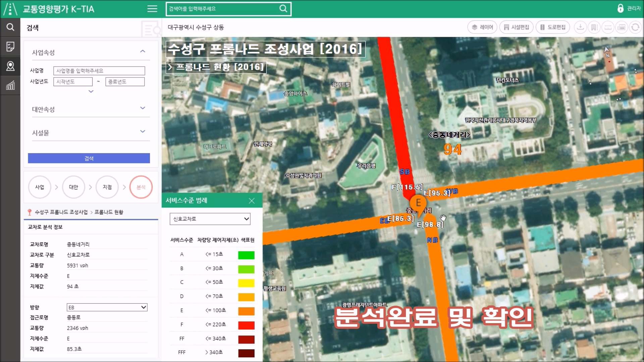Click the level F red swatch

246,325
